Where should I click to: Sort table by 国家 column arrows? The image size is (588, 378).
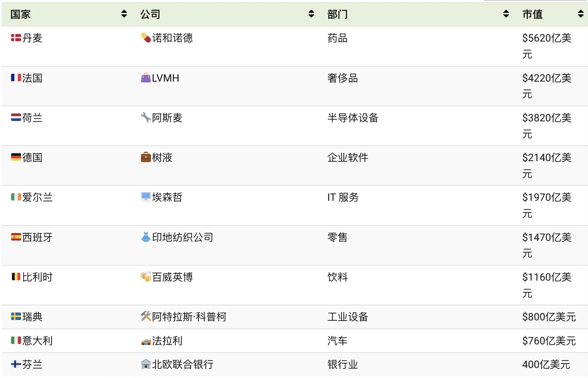click(124, 14)
